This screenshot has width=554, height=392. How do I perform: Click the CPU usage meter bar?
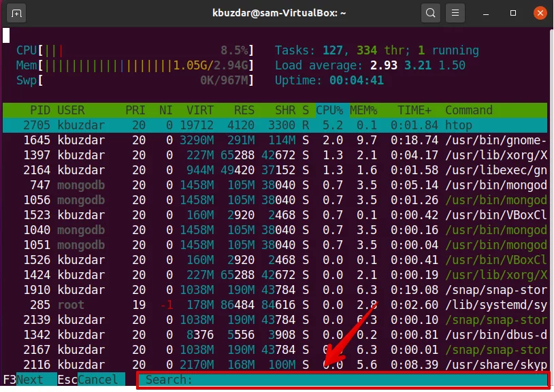coord(135,50)
